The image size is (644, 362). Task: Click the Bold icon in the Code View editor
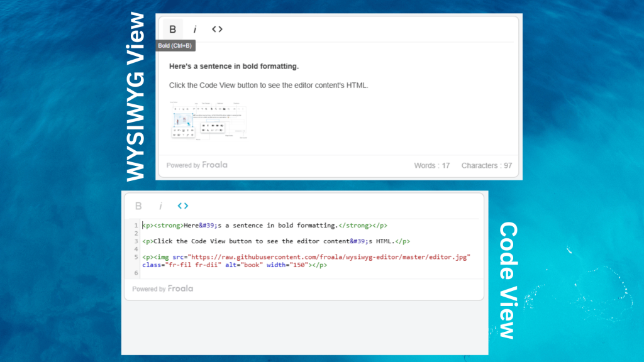point(138,205)
